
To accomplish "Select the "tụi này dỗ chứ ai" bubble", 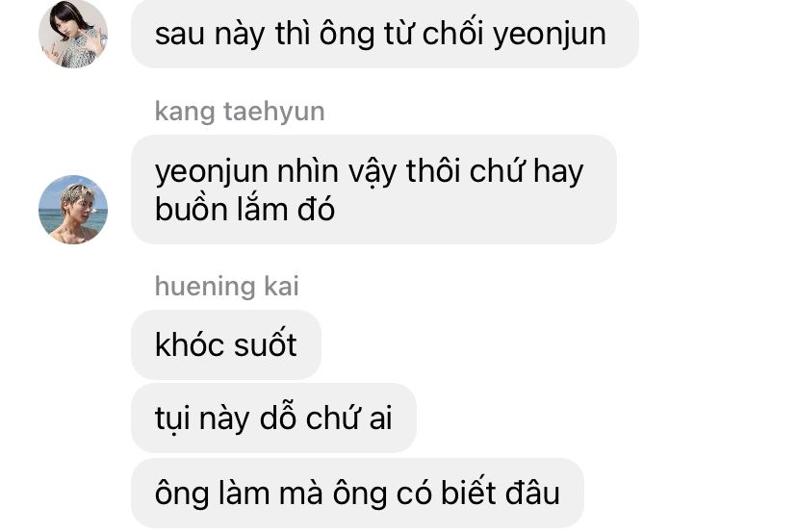I will [x=273, y=418].
